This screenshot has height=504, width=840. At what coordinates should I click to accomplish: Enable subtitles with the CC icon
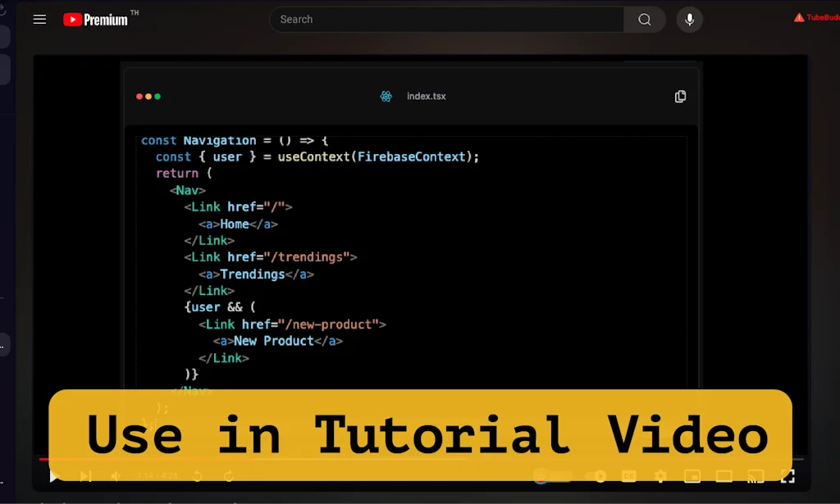[x=628, y=476]
